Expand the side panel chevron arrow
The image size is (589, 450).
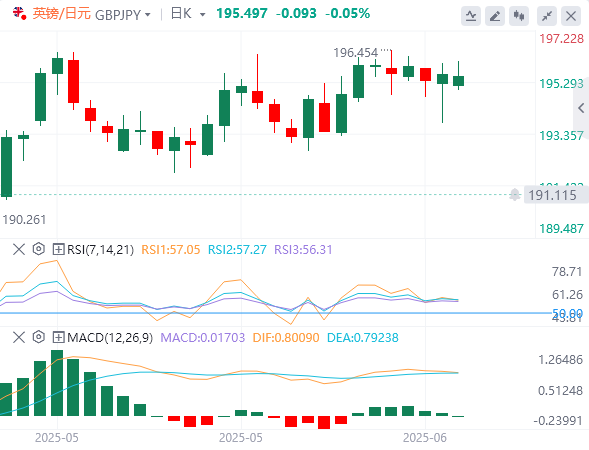point(581,108)
